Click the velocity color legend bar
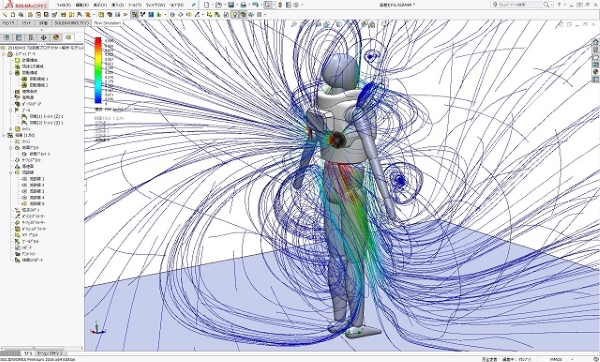Image resolution: width=600 pixels, height=362 pixels. click(x=98, y=70)
